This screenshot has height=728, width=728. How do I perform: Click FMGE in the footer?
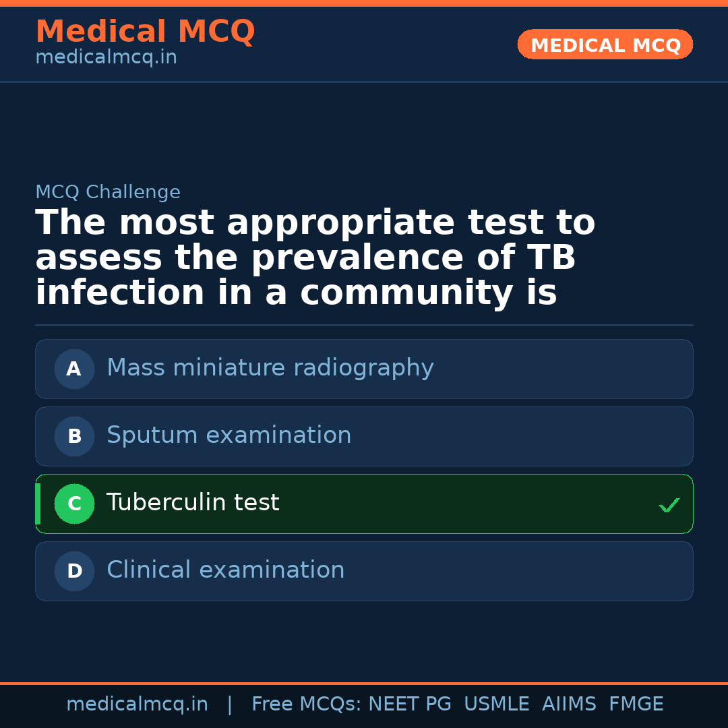pyautogui.click(x=636, y=704)
